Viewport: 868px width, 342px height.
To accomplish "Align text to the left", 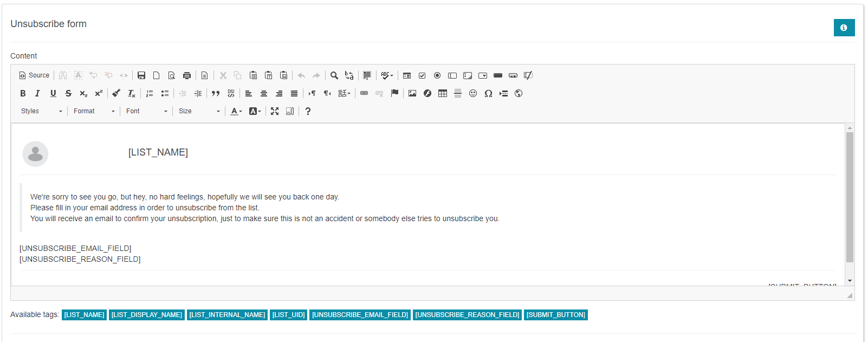I will (x=249, y=93).
